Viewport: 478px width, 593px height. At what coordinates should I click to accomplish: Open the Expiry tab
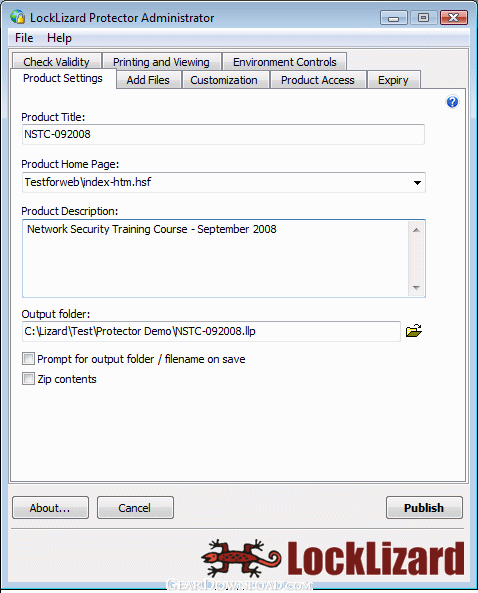[x=393, y=80]
